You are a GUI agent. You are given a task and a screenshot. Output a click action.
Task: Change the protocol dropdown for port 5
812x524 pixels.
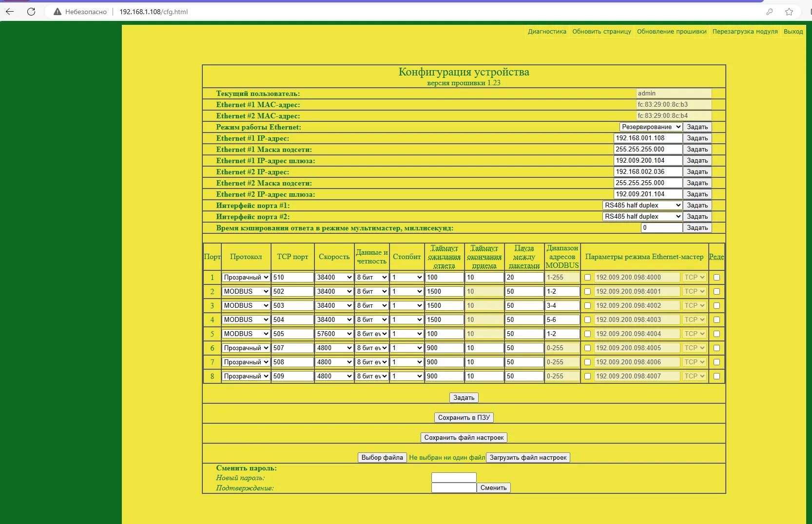[x=246, y=334]
